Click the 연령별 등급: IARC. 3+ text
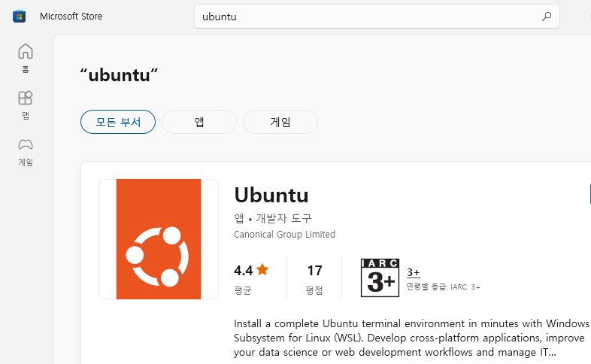 coord(443,287)
